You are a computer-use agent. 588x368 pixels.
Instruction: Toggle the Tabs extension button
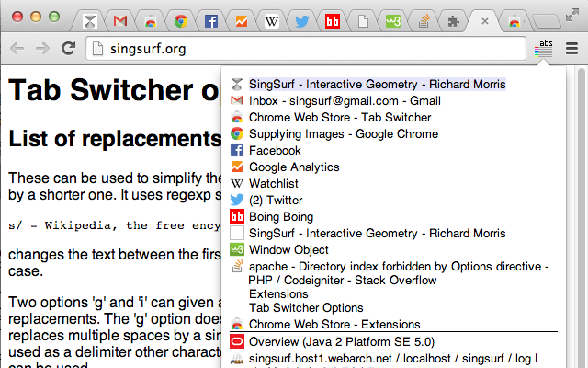click(543, 48)
